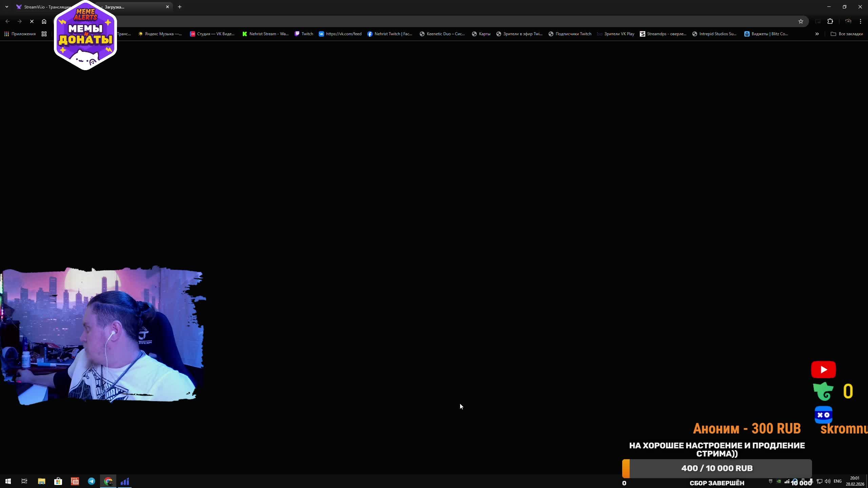The height and width of the screenshot is (488, 868).
Task: Bookmark this page with the star icon
Action: coord(801,21)
